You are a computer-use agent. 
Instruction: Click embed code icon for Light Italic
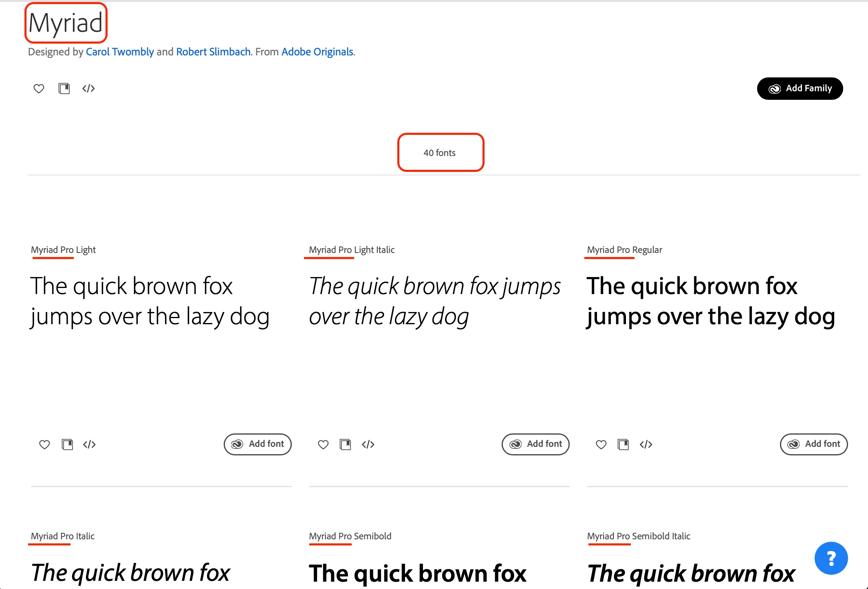[368, 444]
